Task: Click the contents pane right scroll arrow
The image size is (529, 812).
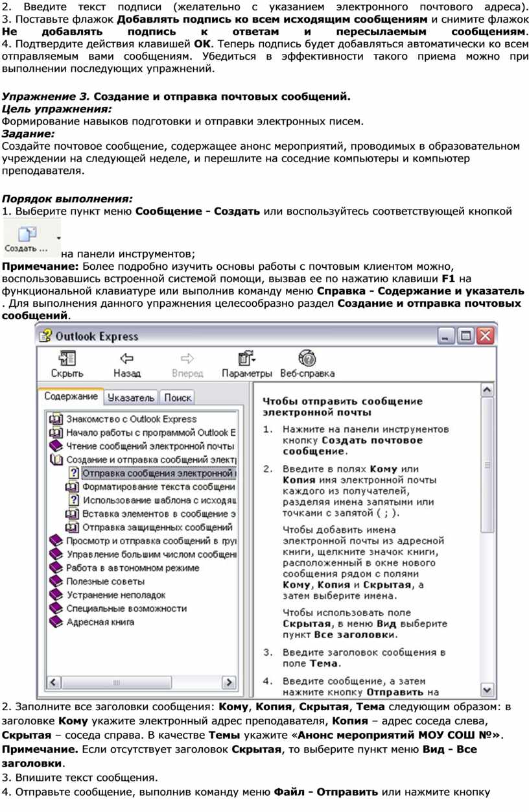Action: 228,682
